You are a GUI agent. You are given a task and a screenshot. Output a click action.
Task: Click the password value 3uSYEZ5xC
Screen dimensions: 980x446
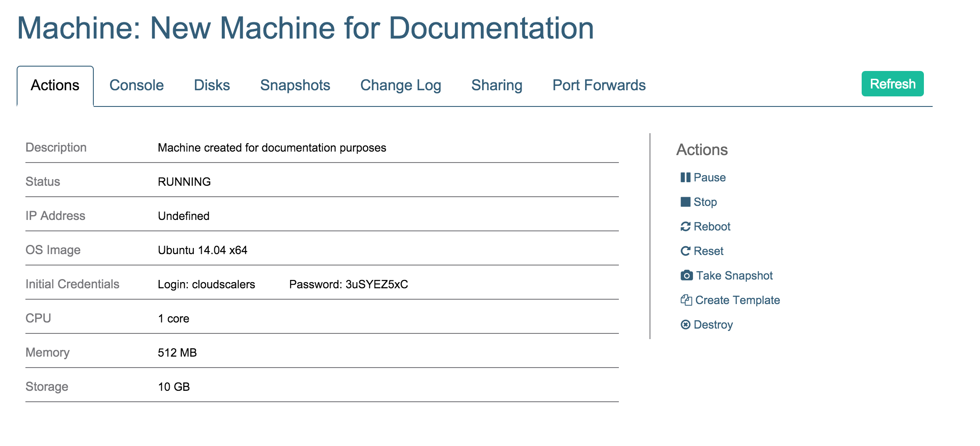[376, 284]
